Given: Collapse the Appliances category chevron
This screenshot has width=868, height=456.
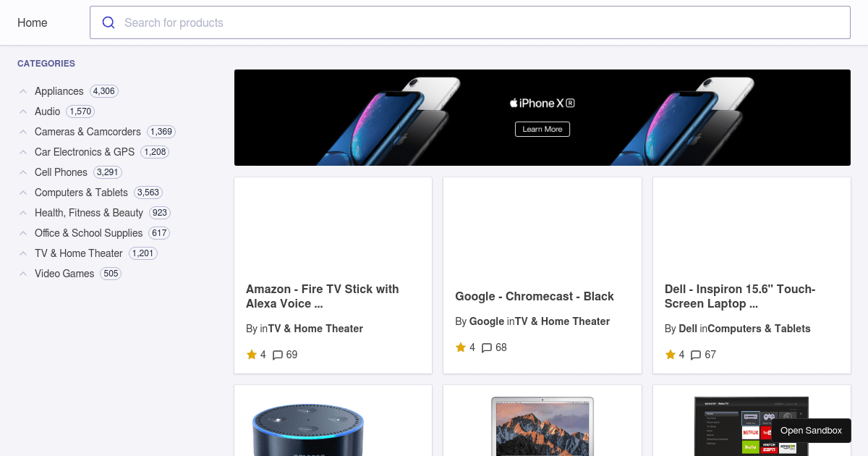Looking at the screenshot, I should click(22, 91).
